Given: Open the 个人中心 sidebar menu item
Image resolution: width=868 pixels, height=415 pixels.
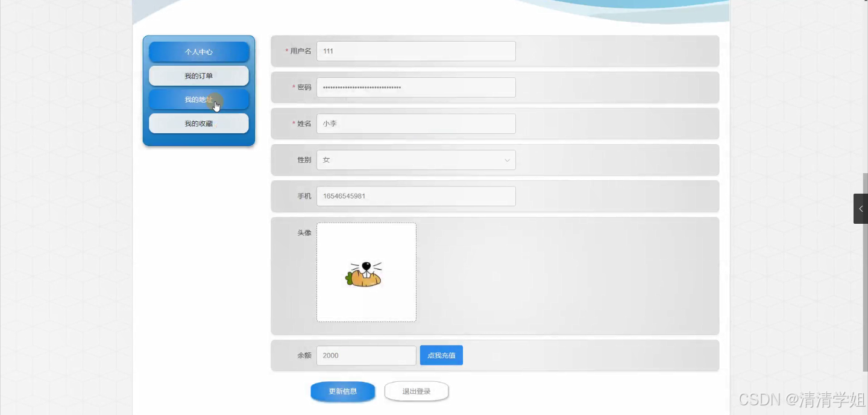Looking at the screenshot, I should (199, 52).
